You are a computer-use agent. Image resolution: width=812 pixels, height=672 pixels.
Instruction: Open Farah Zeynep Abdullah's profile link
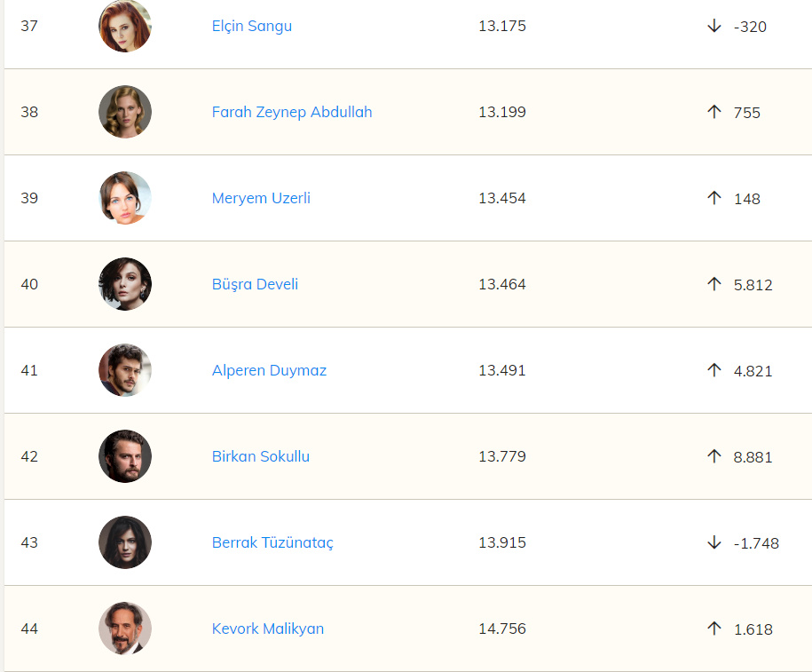292,112
